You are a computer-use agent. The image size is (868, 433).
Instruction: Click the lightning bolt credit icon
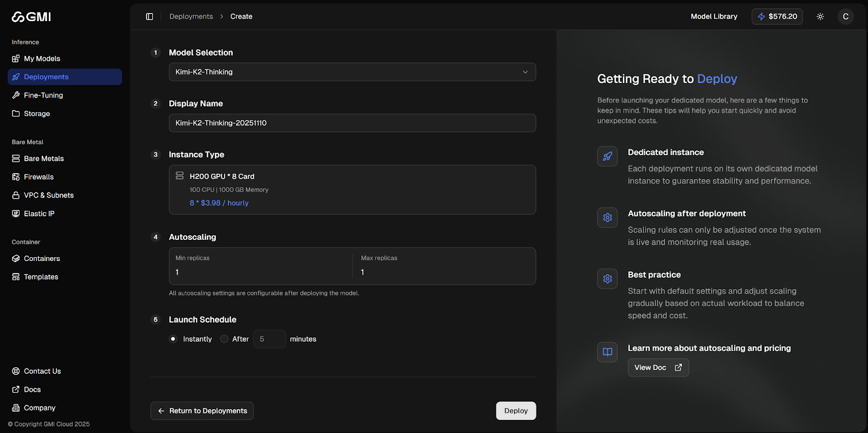(761, 17)
